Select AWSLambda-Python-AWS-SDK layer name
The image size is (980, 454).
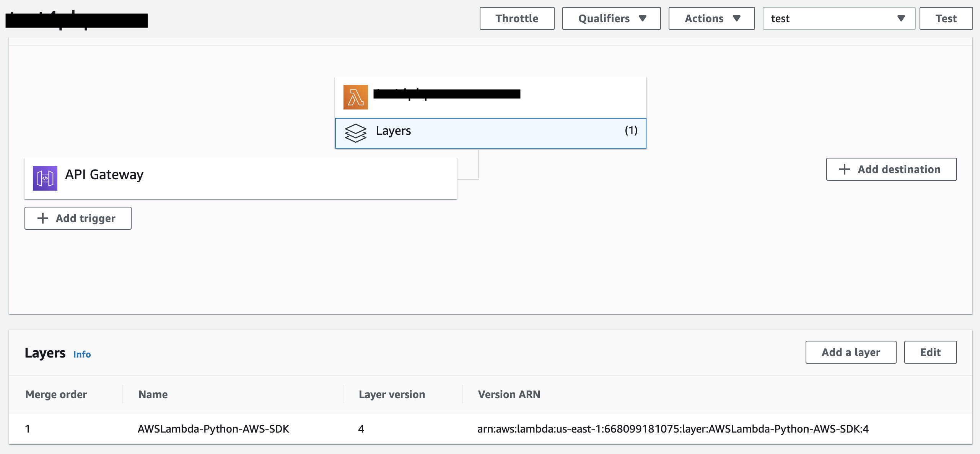(213, 429)
